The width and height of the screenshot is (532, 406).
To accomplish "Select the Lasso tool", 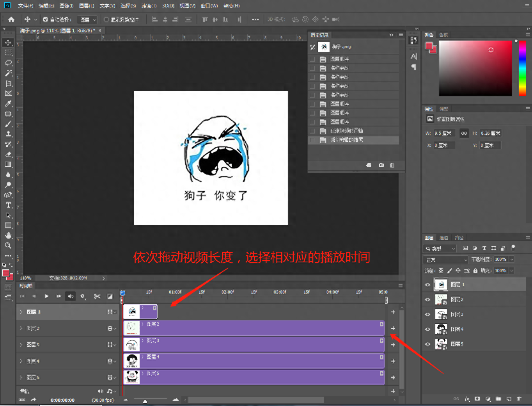I will [8, 63].
